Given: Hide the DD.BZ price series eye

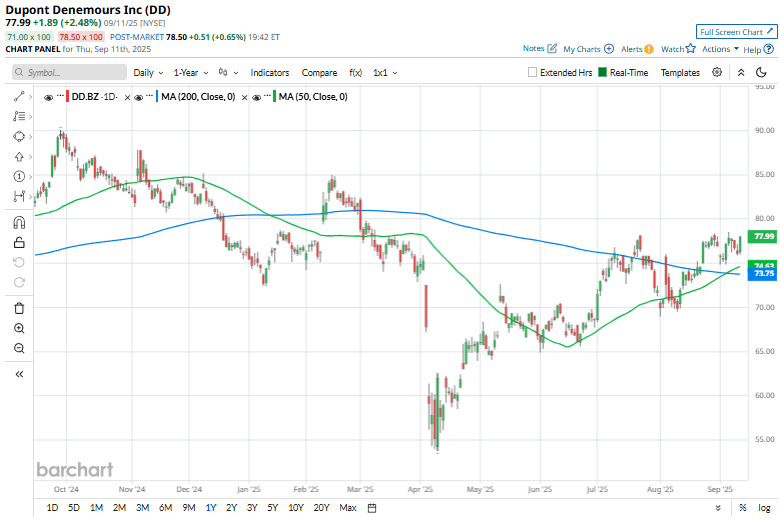Looking at the screenshot, I should (48, 98).
